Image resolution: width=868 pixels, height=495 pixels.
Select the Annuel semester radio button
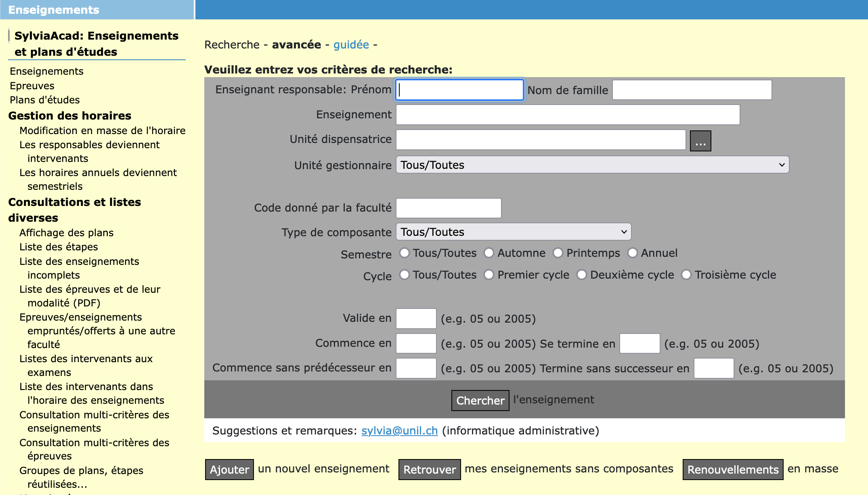tap(632, 253)
